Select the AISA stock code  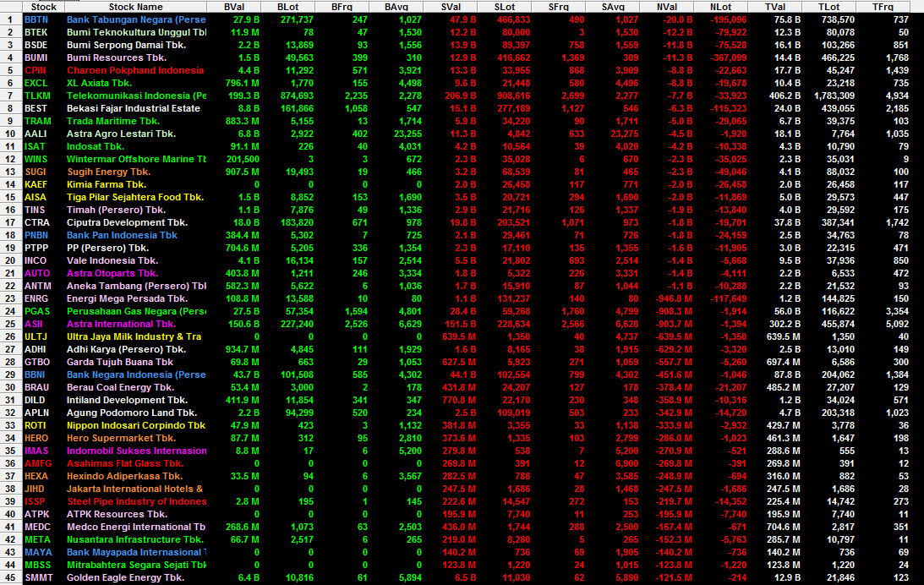point(36,197)
